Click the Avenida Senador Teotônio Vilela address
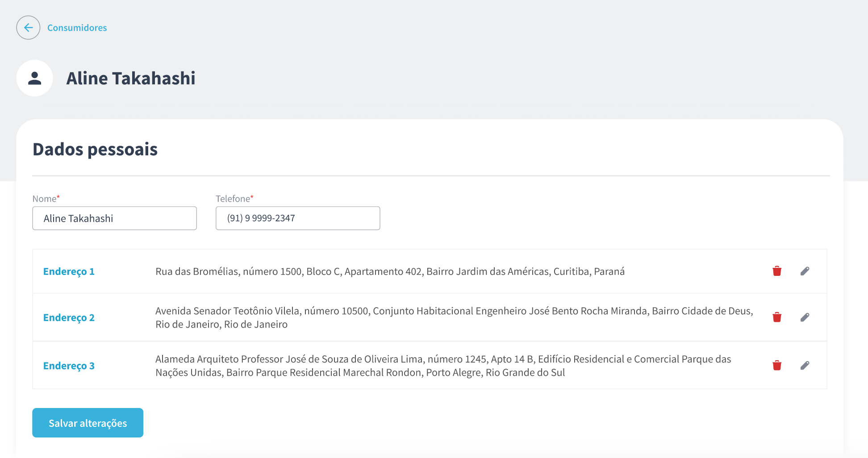Screen dimensions: 868x458 click(454, 317)
